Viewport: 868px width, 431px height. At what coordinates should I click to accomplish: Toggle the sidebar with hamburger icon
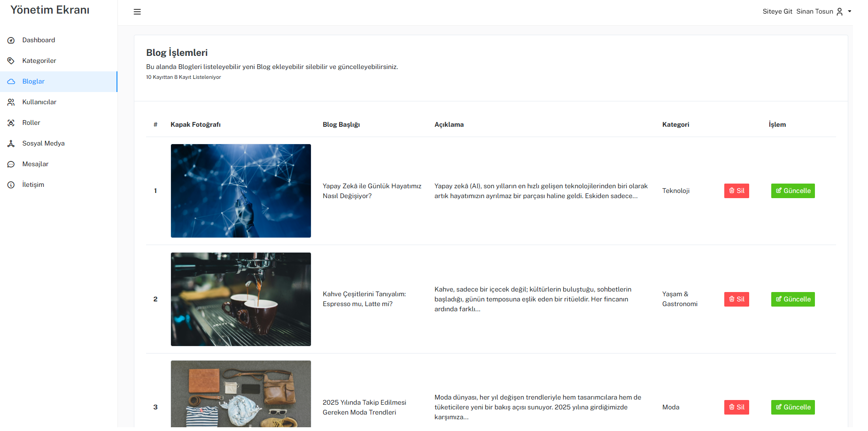pyautogui.click(x=137, y=12)
